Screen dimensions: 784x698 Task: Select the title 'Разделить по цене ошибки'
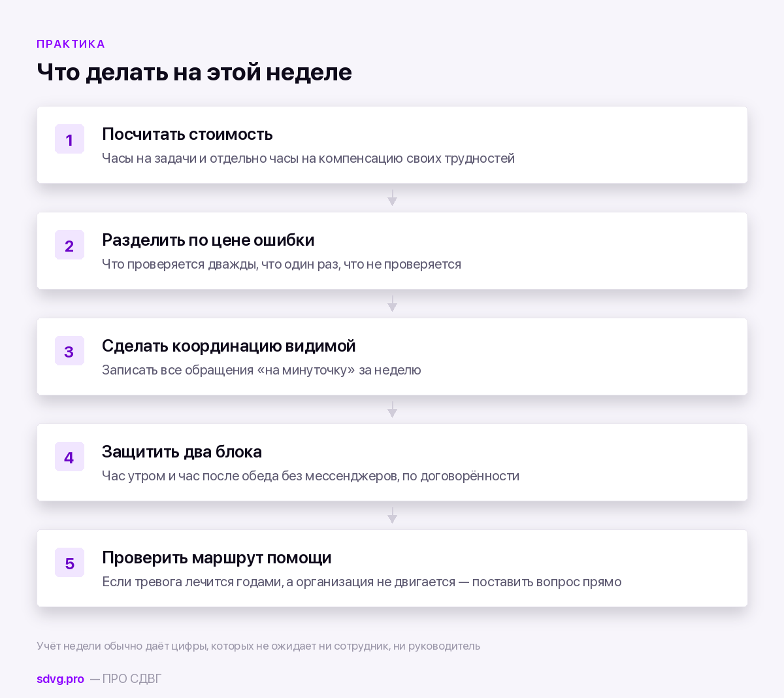(x=208, y=240)
